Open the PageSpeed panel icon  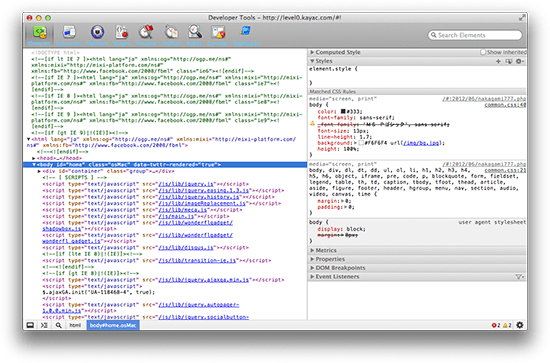pos(246,35)
